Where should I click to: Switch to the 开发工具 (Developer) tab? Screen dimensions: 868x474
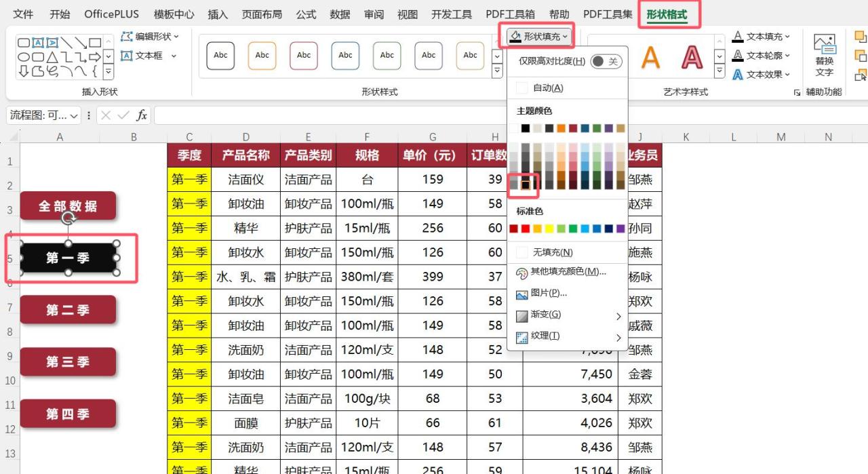click(x=452, y=14)
